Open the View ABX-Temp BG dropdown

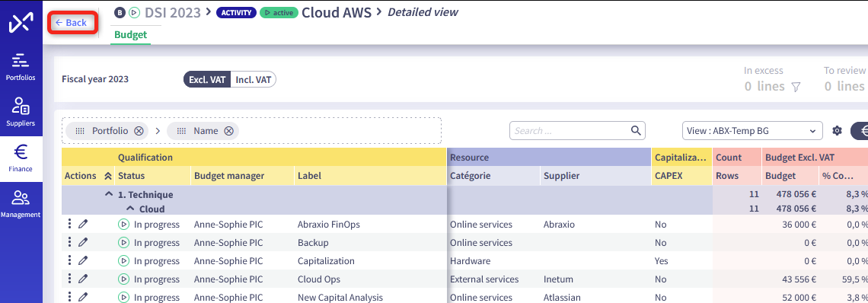click(x=752, y=131)
